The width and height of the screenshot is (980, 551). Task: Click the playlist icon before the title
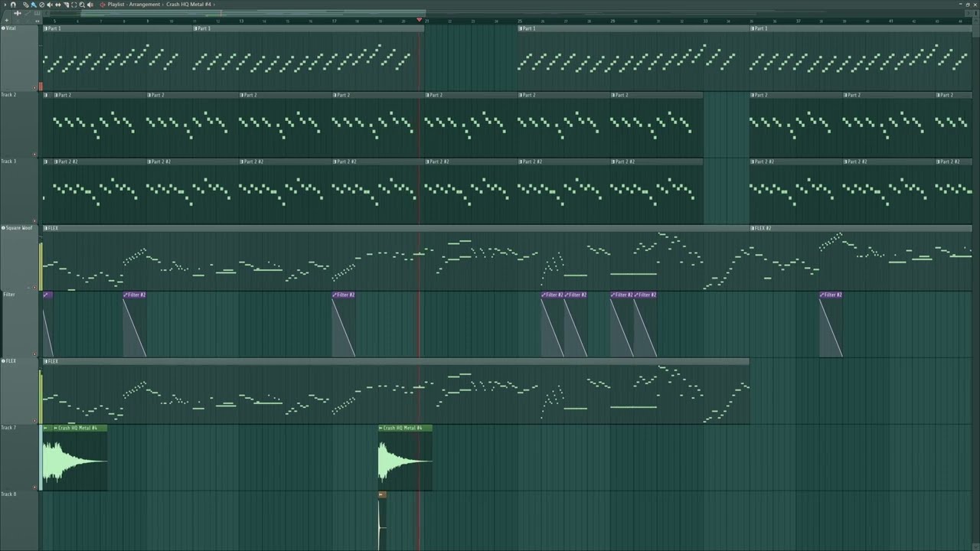pyautogui.click(x=103, y=5)
